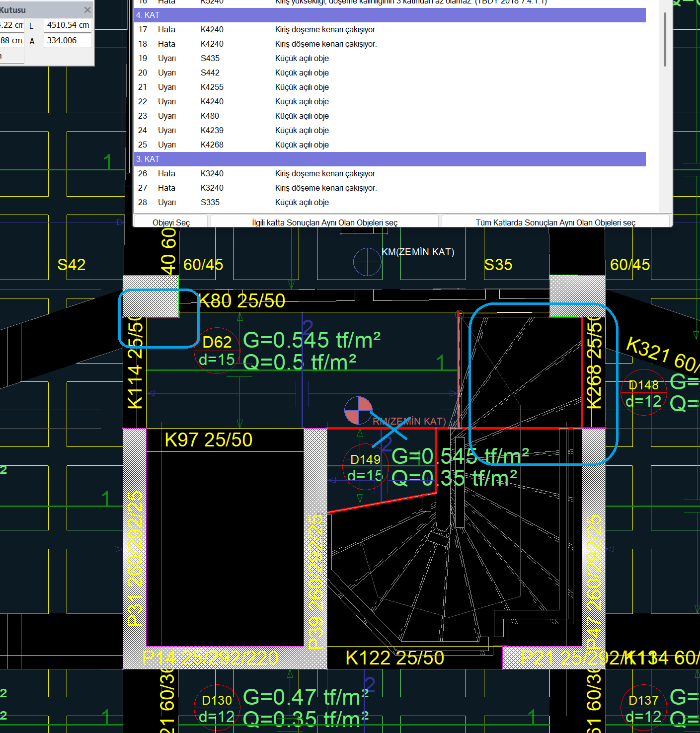
Task: Click the error list vertical scrollbar
Action: [x=665, y=40]
